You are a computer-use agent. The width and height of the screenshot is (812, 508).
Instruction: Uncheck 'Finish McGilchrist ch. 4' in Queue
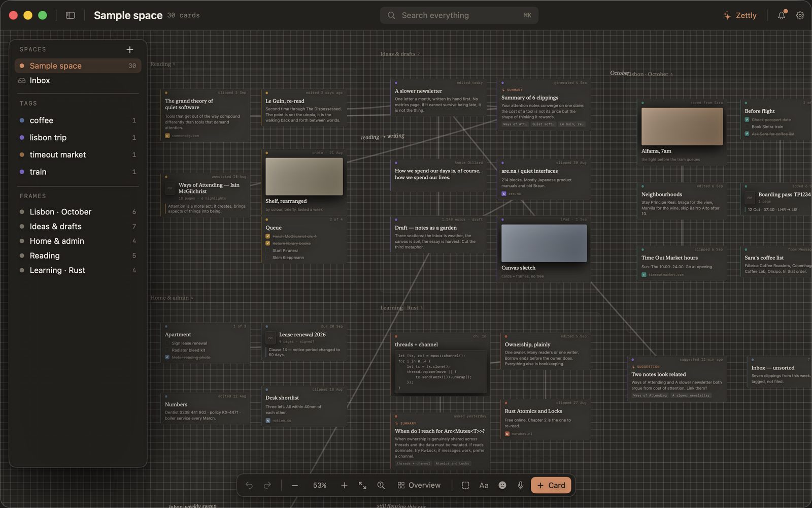click(x=268, y=236)
